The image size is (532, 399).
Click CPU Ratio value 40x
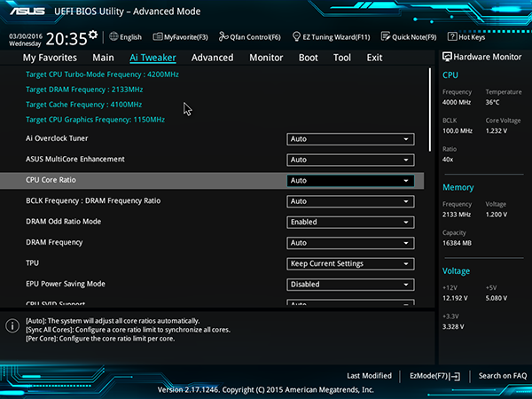pos(448,160)
